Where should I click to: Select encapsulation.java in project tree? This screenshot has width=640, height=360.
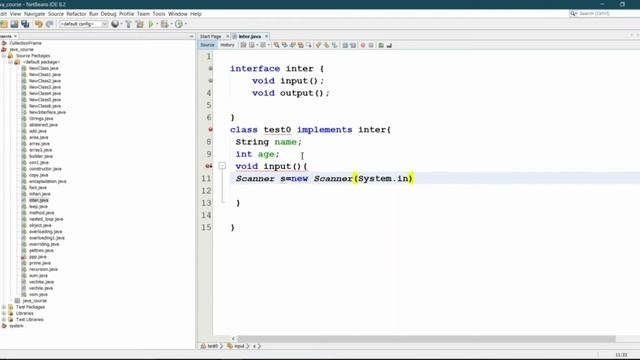[48, 181]
